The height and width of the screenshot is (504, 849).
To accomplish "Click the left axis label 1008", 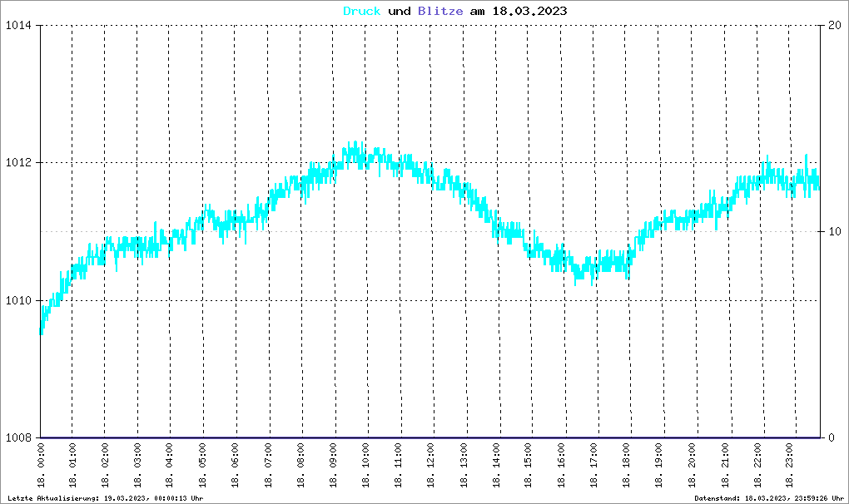I will 18,437.
